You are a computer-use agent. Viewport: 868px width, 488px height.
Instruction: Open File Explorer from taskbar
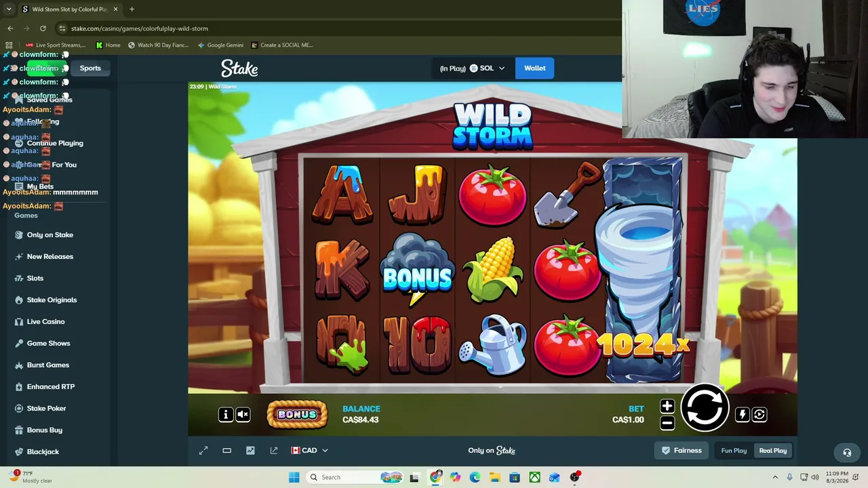click(495, 477)
